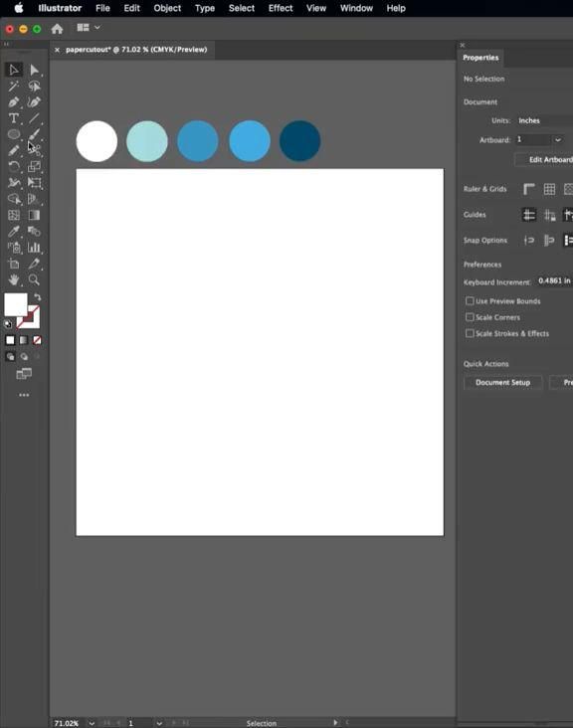Pick the Symbol Sprayer tool
Image resolution: width=573 pixels, height=728 pixels.
(14, 247)
